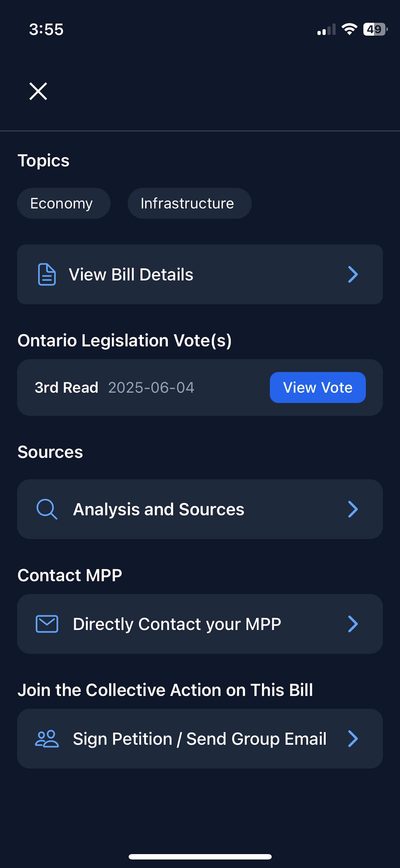Tap the chevron on Directly Contact your MPP
Image resolution: width=400 pixels, height=868 pixels.
353,624
